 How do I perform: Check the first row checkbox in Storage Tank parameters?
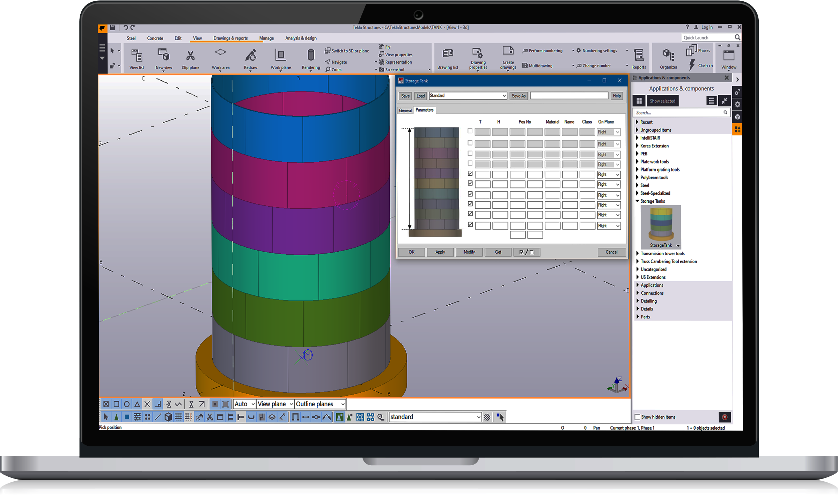point(470,131)
